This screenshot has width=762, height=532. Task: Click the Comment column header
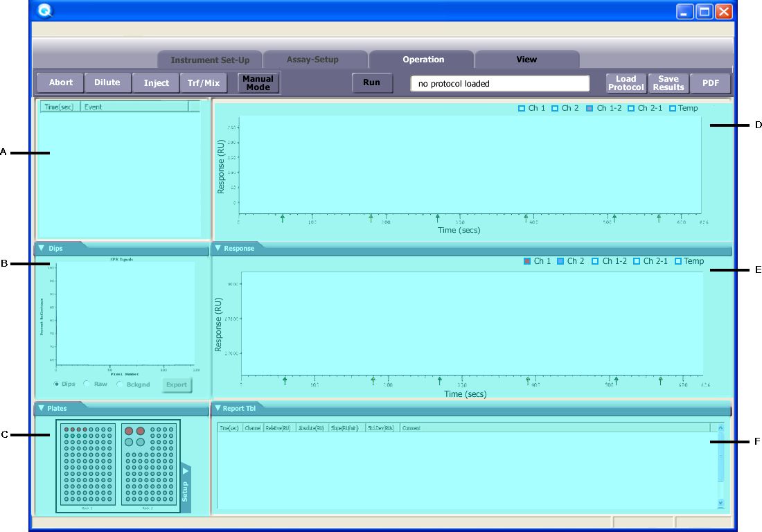tap(555, 428)
